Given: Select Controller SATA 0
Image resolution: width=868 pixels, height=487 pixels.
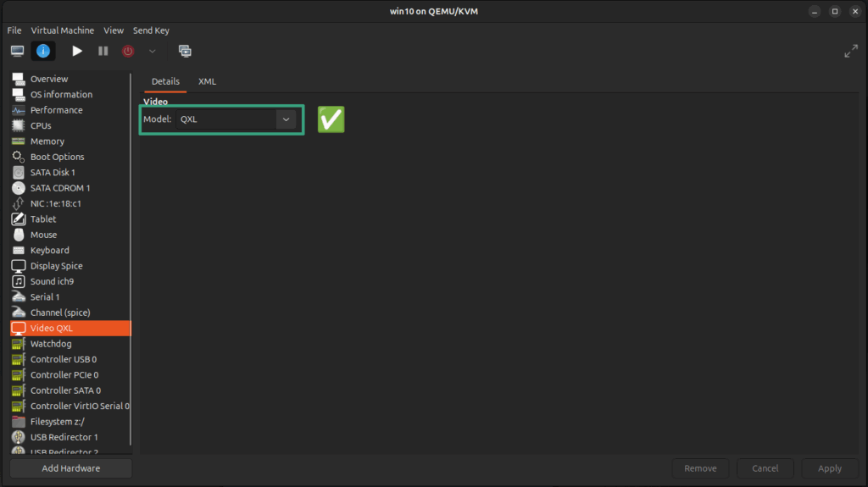Looking at the screenshot, I should [x=70, y=390].
